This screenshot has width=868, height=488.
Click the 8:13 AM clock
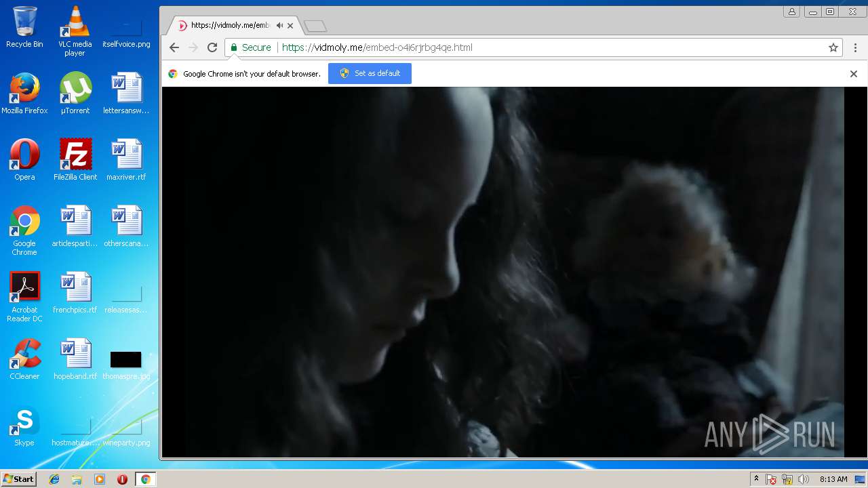coord(833,479)
